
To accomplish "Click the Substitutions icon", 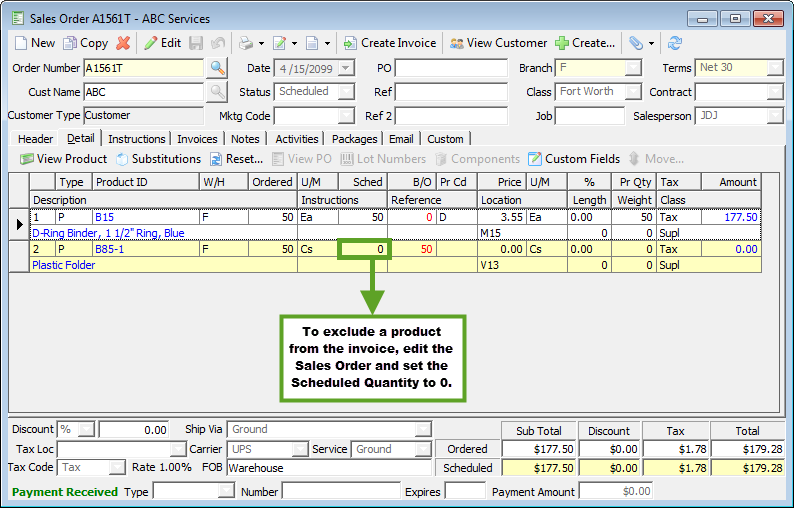I will 122,159.
